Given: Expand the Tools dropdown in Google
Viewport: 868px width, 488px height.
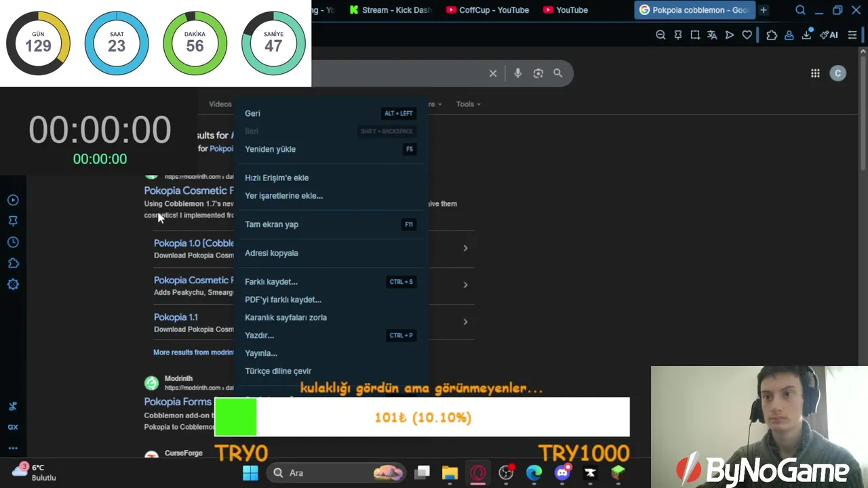Looking at the screenshot, I should (468, 104).
